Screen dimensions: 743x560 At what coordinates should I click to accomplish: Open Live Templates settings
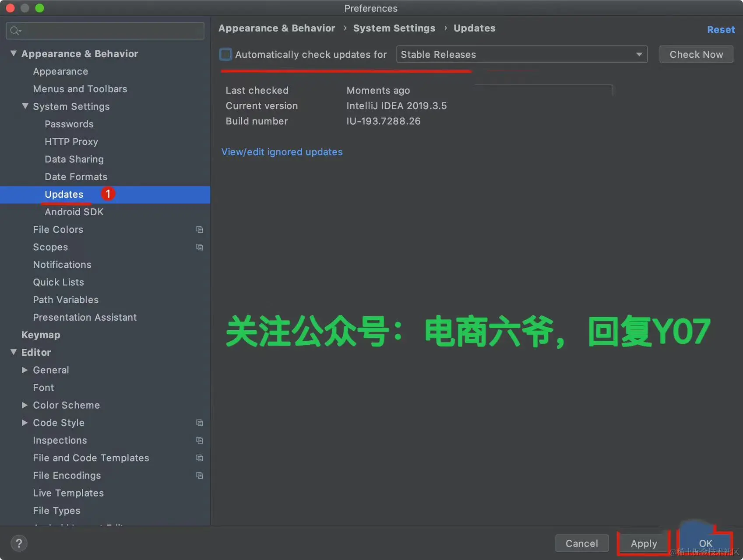click(x=68, y=493)
